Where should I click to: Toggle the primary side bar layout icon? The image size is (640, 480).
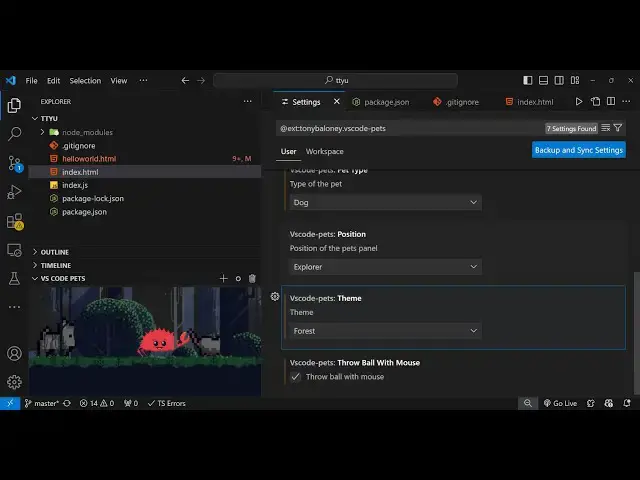coord(528,80)
